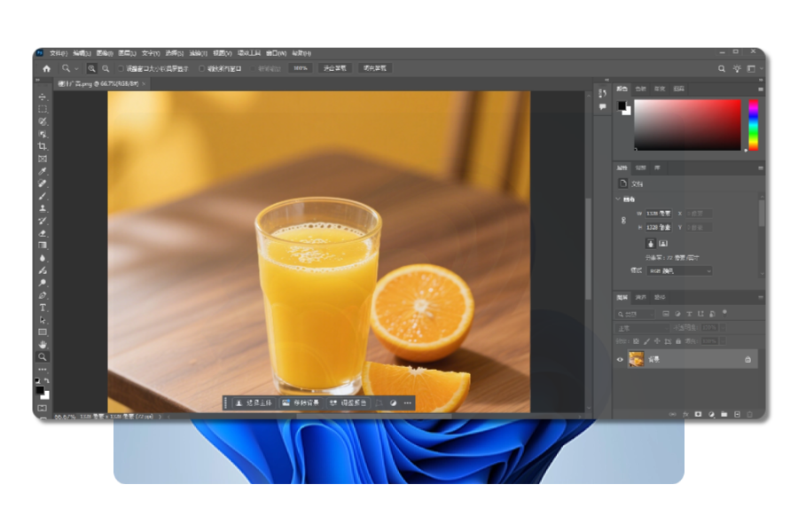Enable the first checkbox in the options bar
Viewport: 798px width, 532px height.
click(121, 68)
